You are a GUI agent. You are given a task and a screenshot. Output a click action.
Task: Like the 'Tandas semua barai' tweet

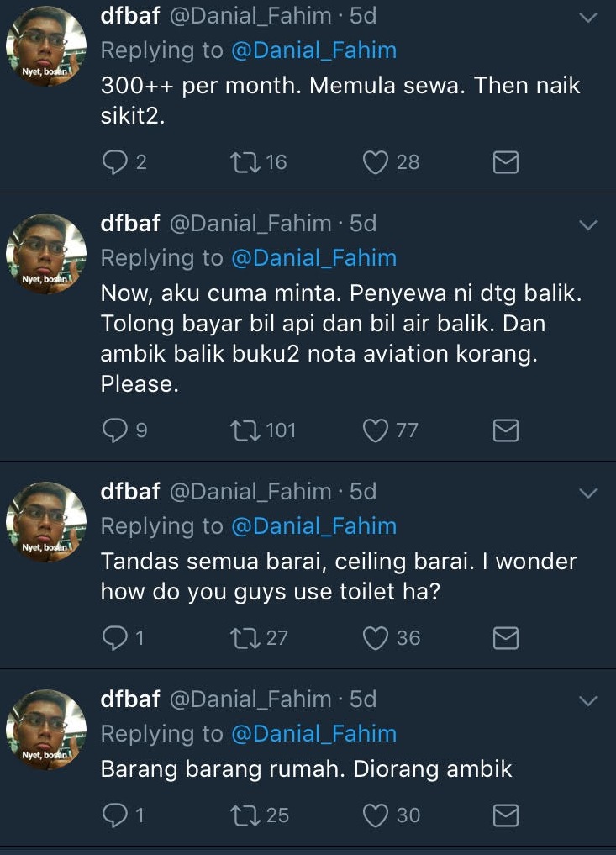point(375,639)
